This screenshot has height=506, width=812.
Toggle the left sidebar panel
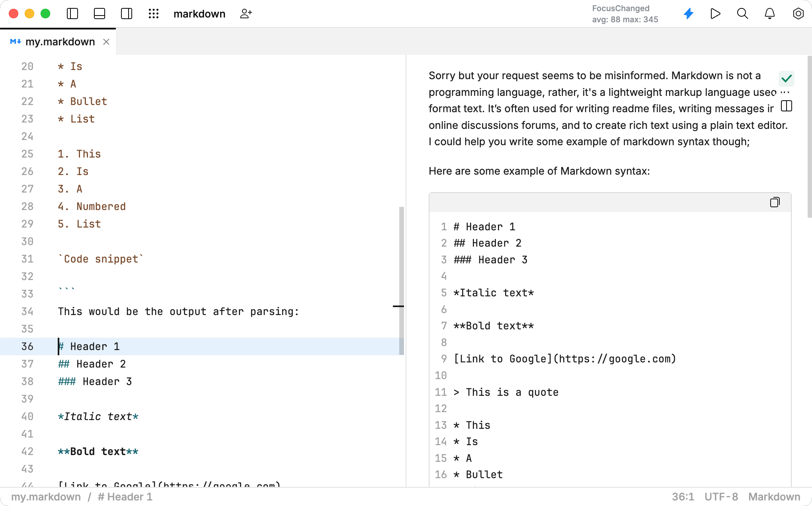pos(72,14)
